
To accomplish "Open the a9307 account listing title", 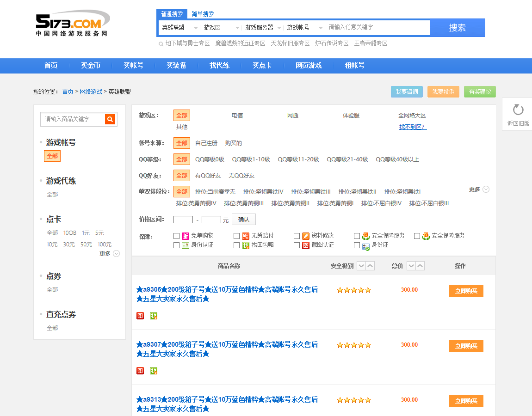I will (227, 349).
